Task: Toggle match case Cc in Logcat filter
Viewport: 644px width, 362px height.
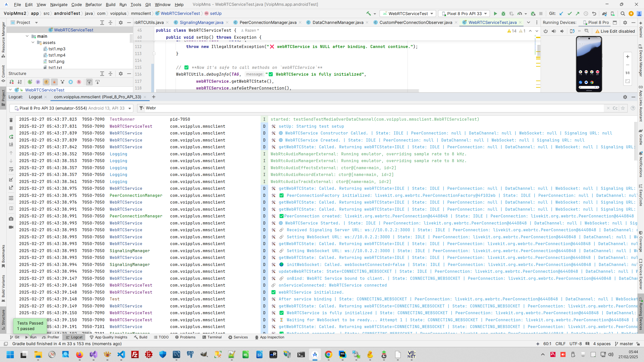Action: coord(615,108)
